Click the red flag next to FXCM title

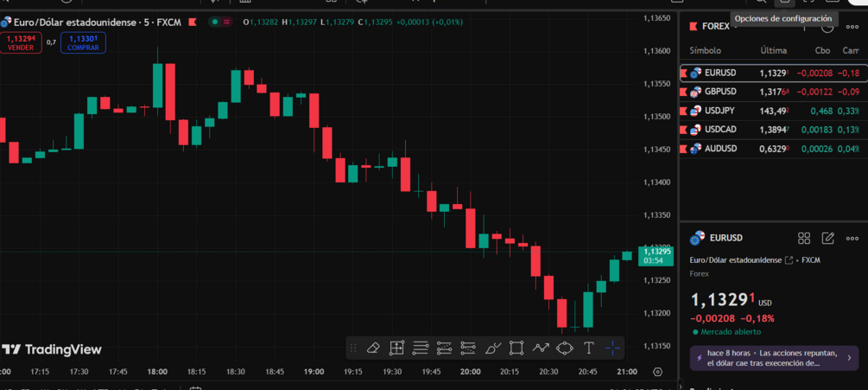point(192,22)
